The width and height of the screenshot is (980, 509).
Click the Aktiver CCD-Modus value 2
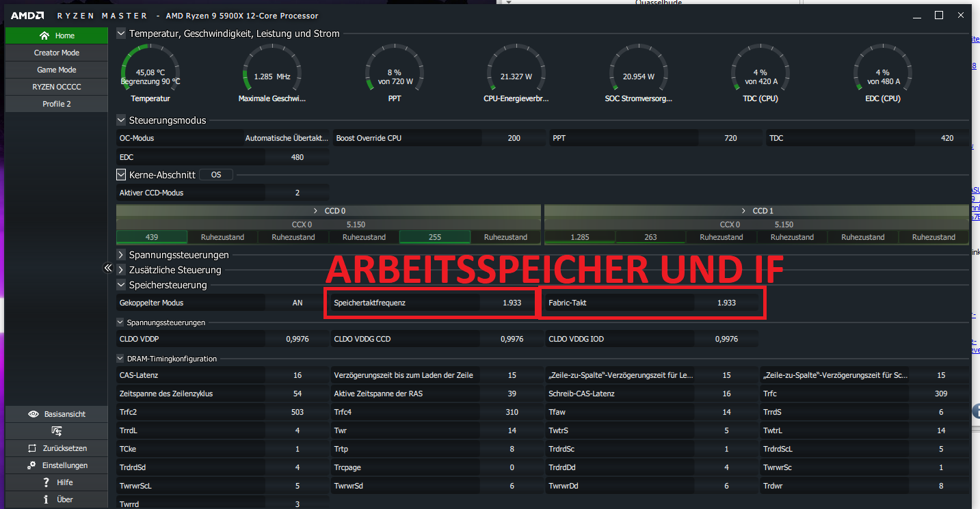pos(297,193)
